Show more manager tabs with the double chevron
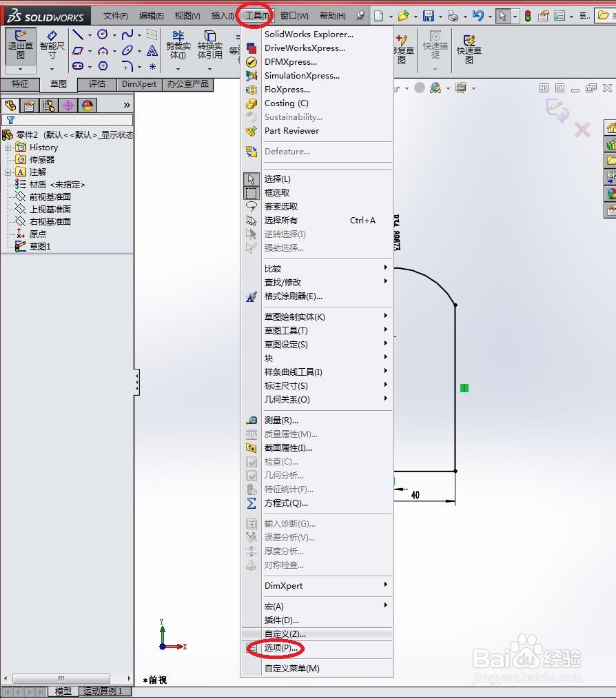This screenshot has height=699, width=616. pos(127,105)
